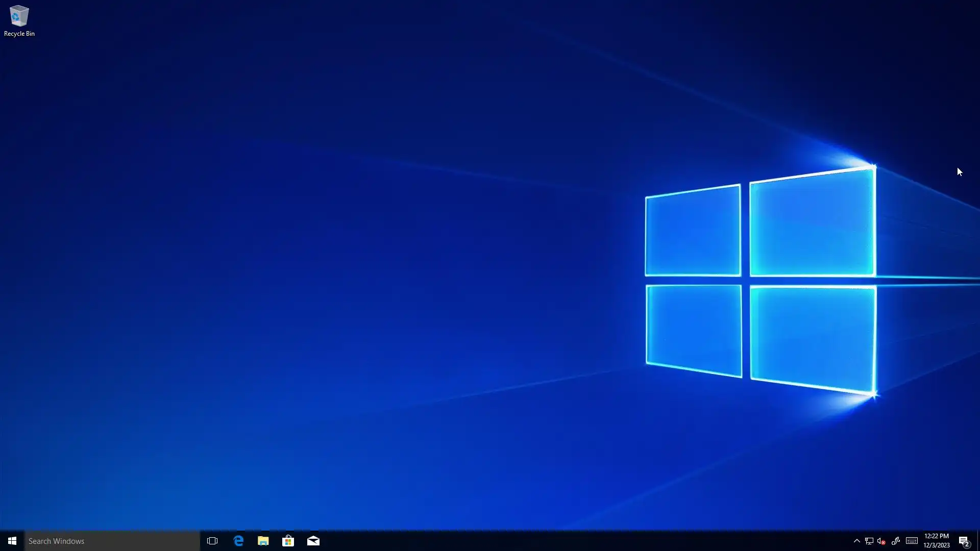Open the Mail app on taskbar
980x551 pixels.
click(313, 541)
